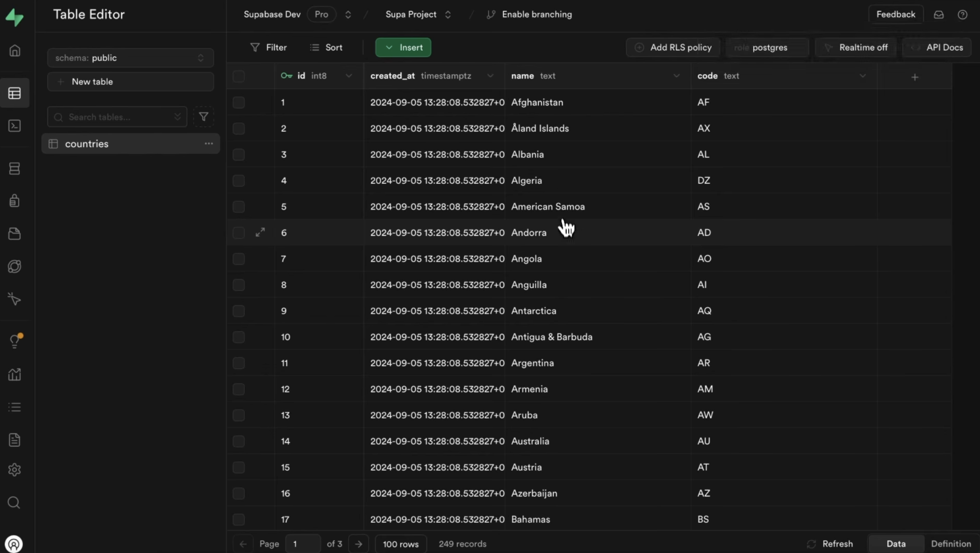
Task: Open the Storage folder icon in sidebar
Action: (x=15, y=234)
